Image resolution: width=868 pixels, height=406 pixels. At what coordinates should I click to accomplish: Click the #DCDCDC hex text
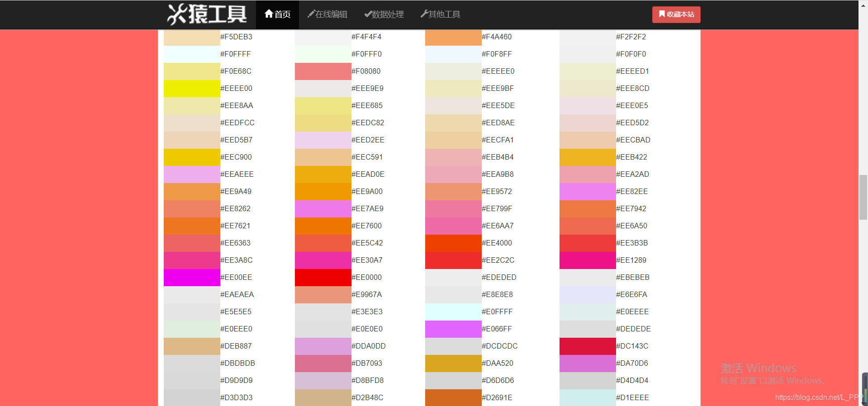tap(499, 346)
